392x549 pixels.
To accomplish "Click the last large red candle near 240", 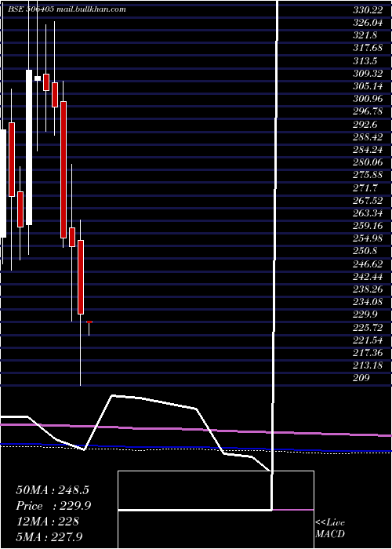I will click(x=81, y=277).
